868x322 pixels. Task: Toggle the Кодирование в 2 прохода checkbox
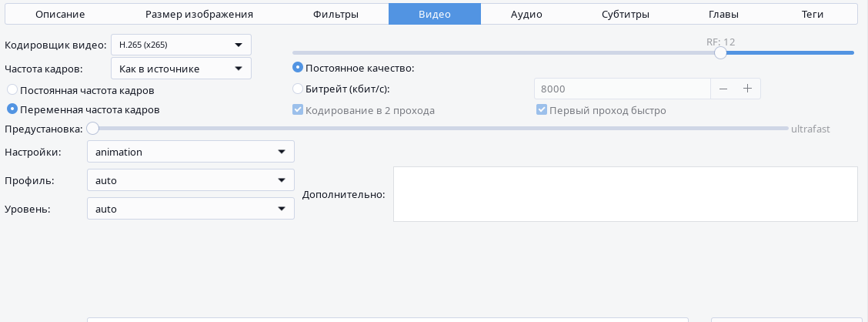pos(298,110)
